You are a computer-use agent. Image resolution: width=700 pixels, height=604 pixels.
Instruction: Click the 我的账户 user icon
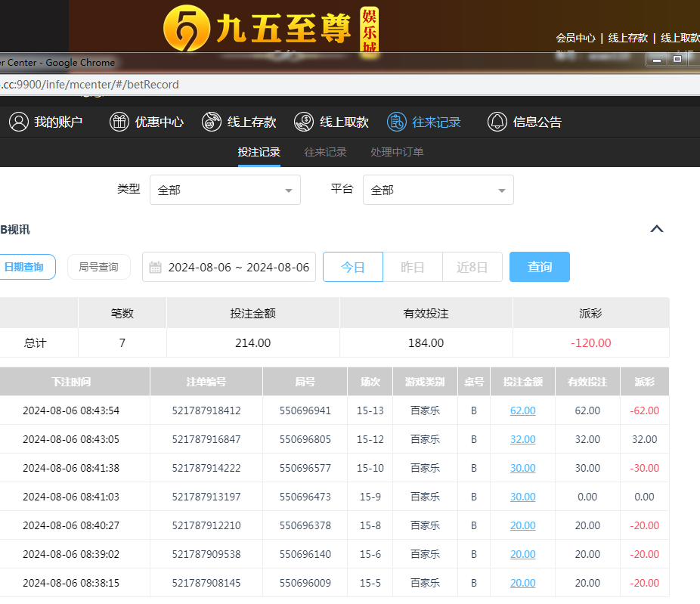point(19,122)
